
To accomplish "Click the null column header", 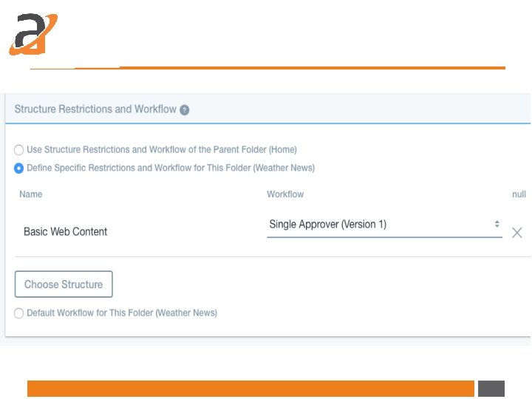I will pyautogui.click(x=519, y=194).
